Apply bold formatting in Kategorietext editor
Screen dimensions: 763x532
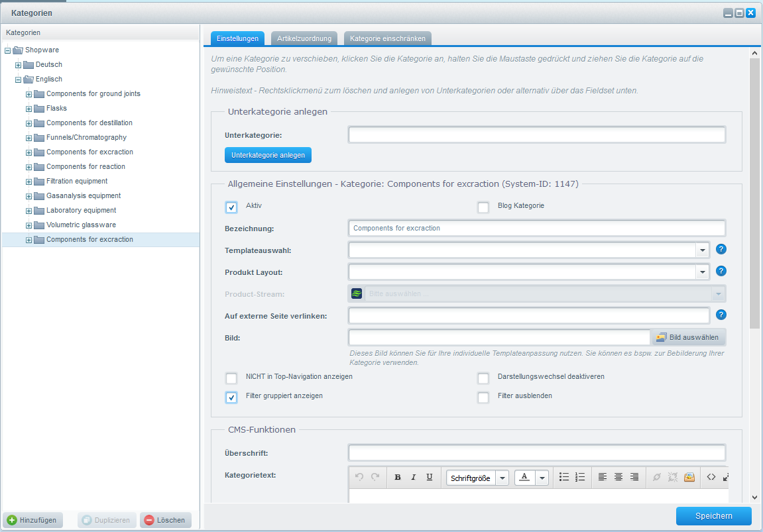point(398,477)
